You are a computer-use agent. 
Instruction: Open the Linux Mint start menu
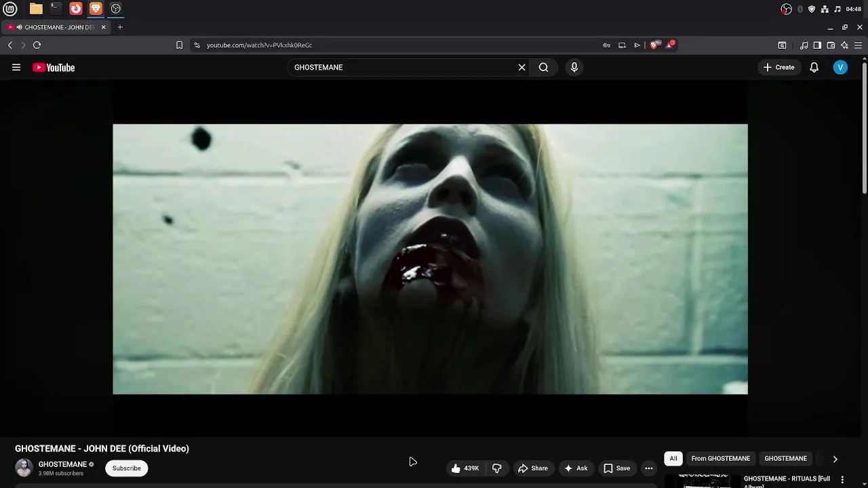pyautogui.click(x=10, y=9)
